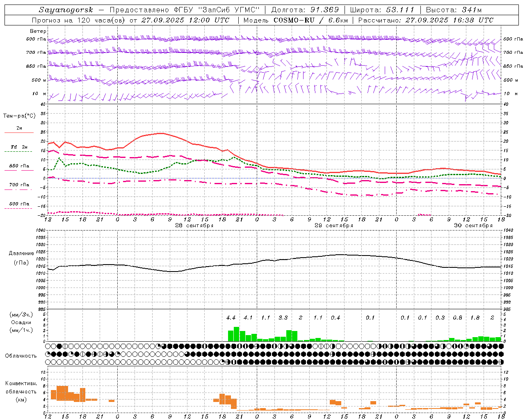Click the 'Конвективн.' convective cloud label
The height and width of the screenshot is (420, 525).
click(x=21, y=383)
